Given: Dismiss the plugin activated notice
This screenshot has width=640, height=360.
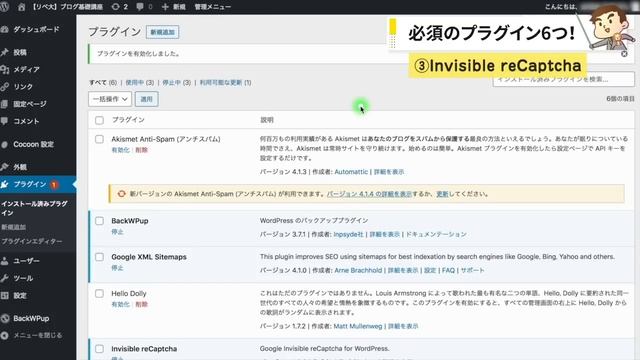Looking at the screenshot, I should point(624,53).
